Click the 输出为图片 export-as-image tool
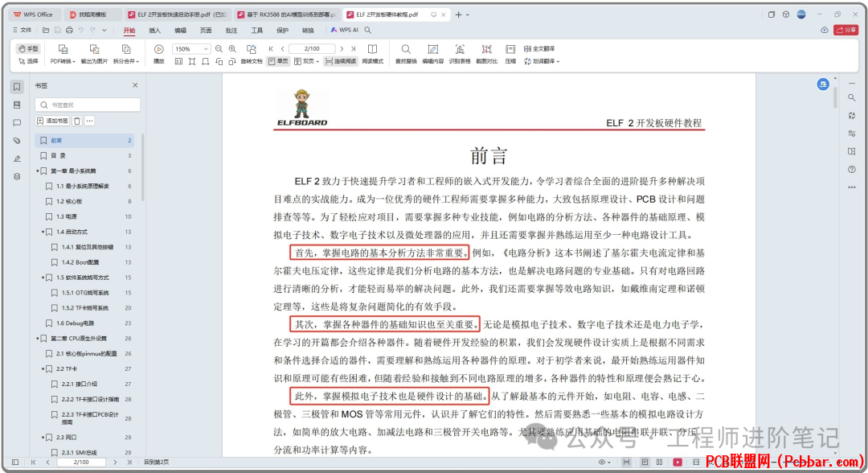 click(x=94, y=55)
